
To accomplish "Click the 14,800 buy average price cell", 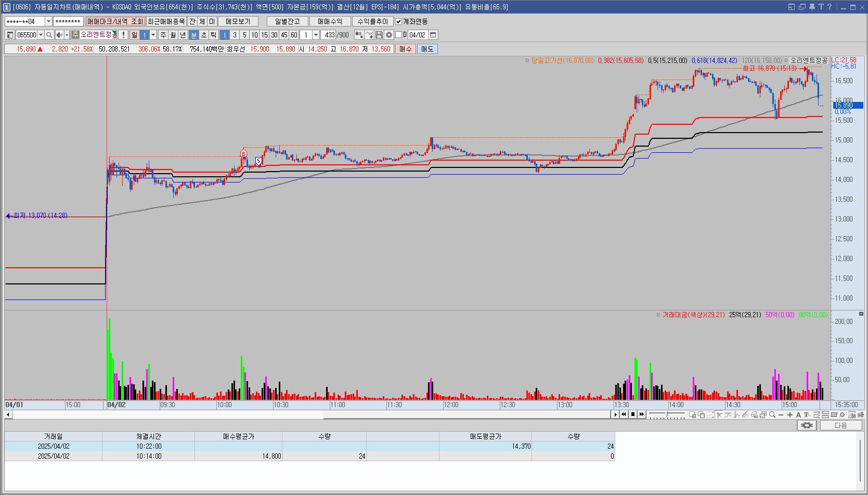I will click(238, 456).
